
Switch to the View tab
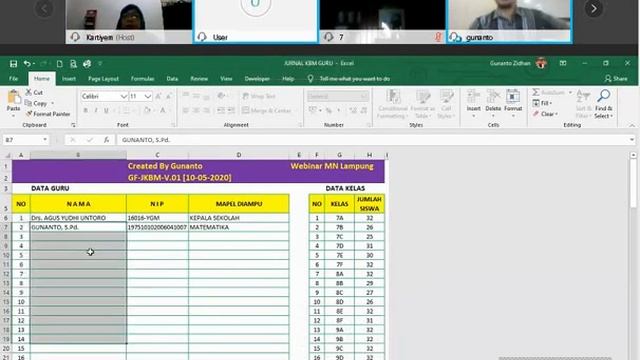coord(226,78)
